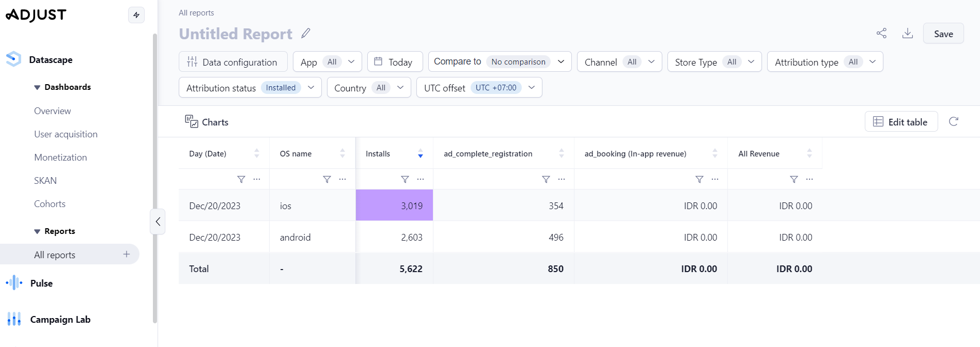This screenshot has height=347, width=980.
Task: Open more options for OS name column
Action: [x=343, y=179]
